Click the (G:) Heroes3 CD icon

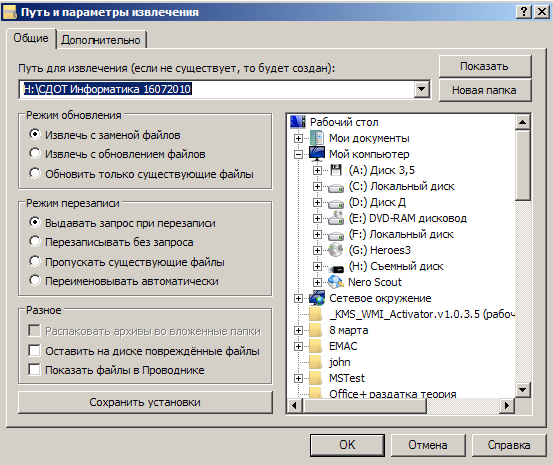click(x=335, y=250)
